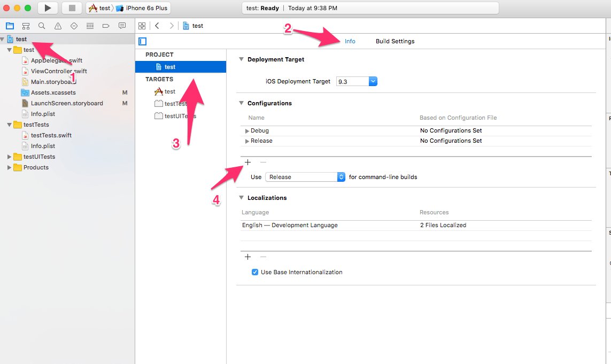Open the Project navigator folder icon
The height and width of the screenshot is (364, 611).
point(10,26)
